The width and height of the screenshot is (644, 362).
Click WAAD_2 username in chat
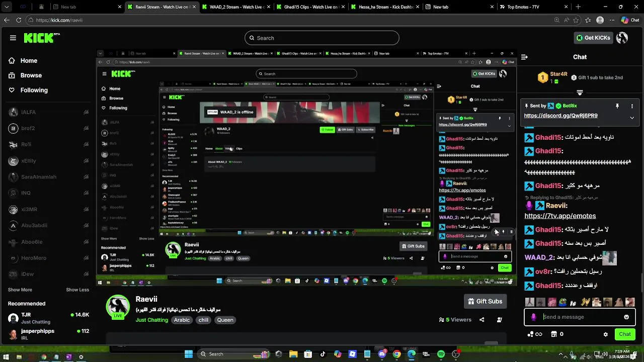(538, 257)
